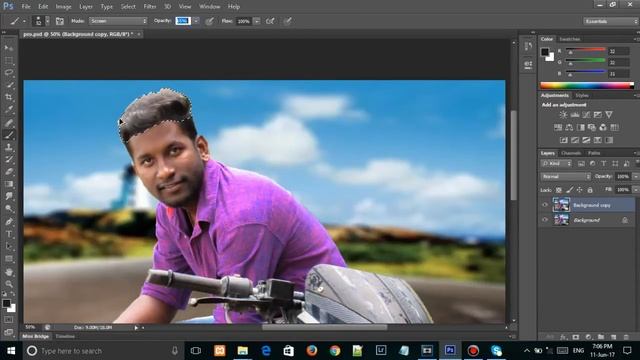The width and height of the screenshot is (640, 360).
Task: Select the Quick Selection tool
Action: click(9, 85)
